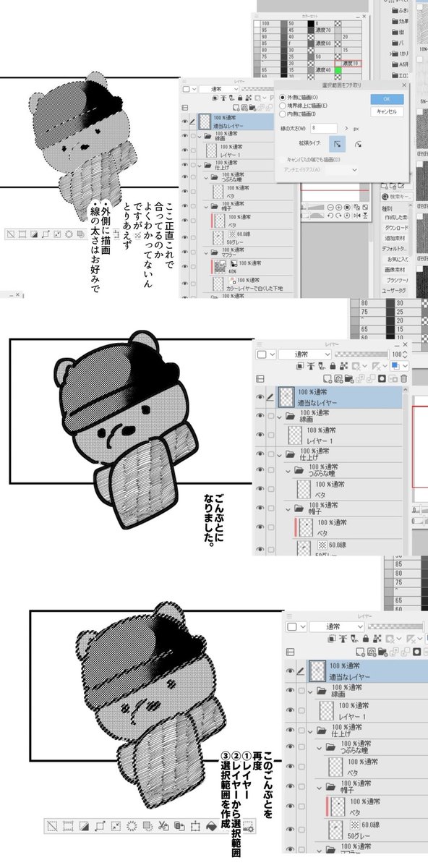The height and width of the screenshot is (868, 428).
Task: Hide 適当なレイヤー in the middle Layer panel
Action: pos(260,396)
